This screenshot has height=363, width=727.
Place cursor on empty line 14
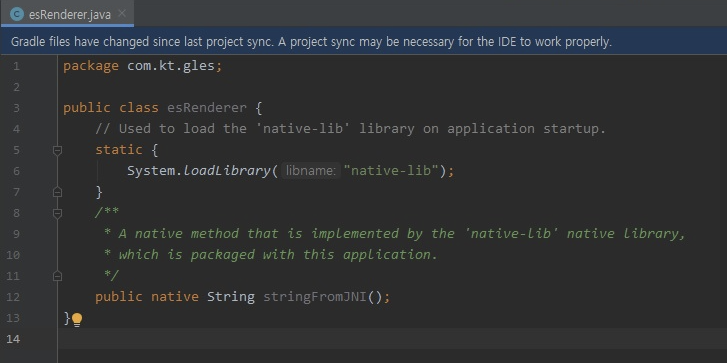392,339
